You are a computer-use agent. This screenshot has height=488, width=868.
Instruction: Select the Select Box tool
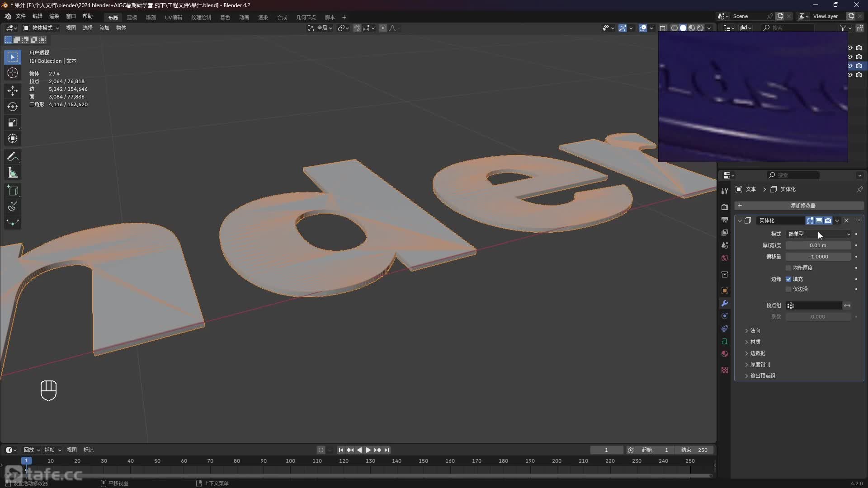pyautogui.click(x=13, y=57)
